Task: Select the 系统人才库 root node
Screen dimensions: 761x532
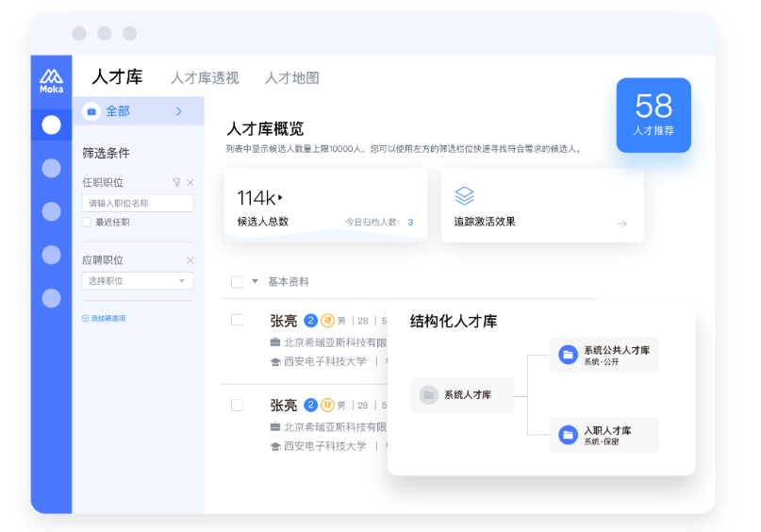Action: [x=462, y=395]
